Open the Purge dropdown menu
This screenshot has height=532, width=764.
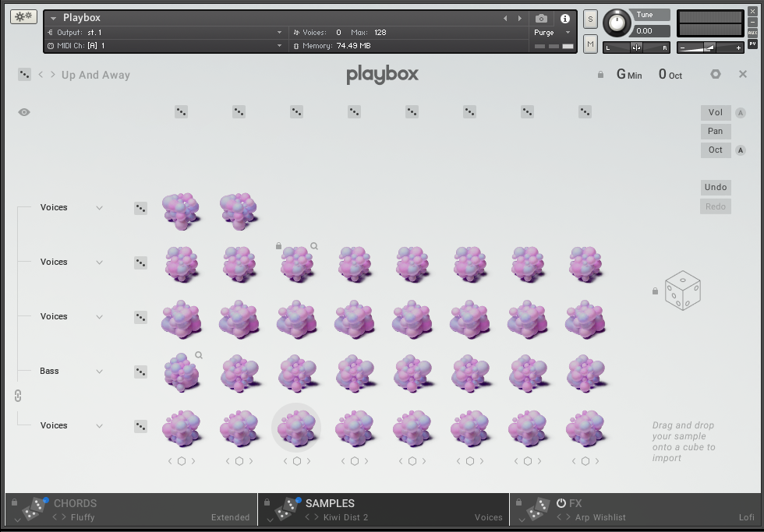(x=568, y=33)
